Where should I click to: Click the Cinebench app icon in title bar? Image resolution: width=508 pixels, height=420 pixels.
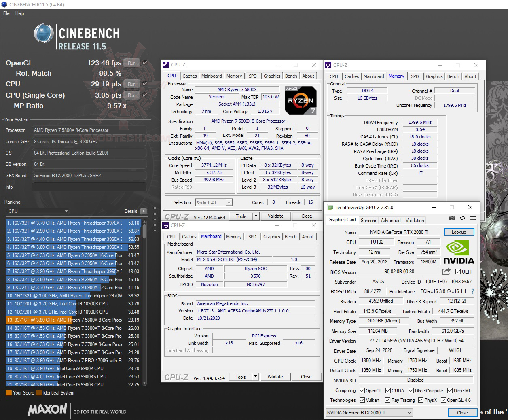coord(4,4)
